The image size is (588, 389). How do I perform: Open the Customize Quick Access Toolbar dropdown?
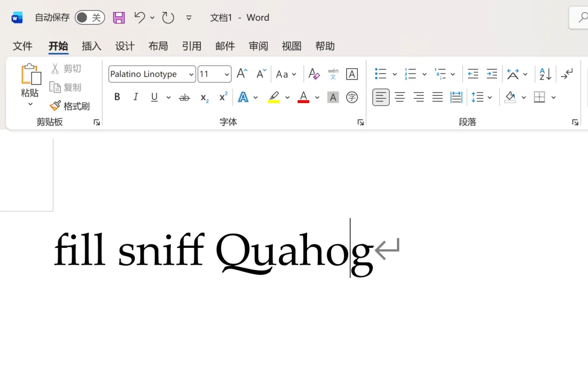[189, 17]
